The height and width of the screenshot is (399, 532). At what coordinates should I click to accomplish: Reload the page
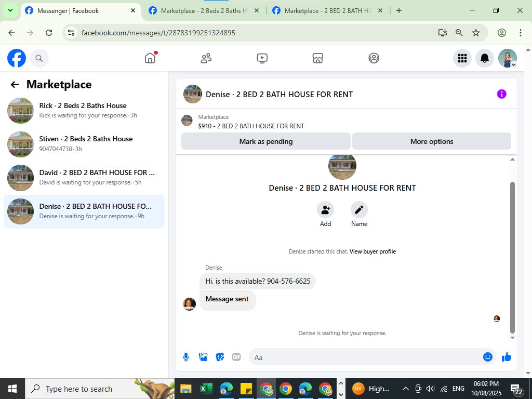tap(49, 33)
